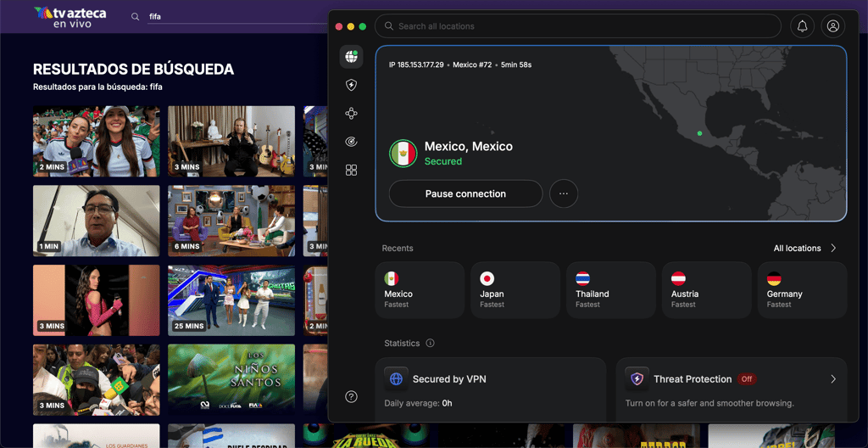Open the 1 MIN man with glasses video
Image resolution: width=868 pixels, height=448 pixels.
[97, 221]
